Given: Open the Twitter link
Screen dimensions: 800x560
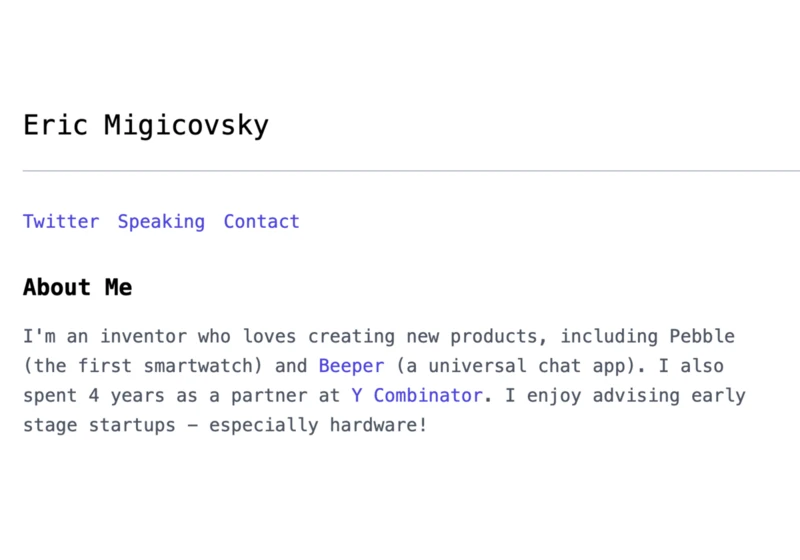Looking at the screenshot, I should pyautogui.click(x=61, y=222).
